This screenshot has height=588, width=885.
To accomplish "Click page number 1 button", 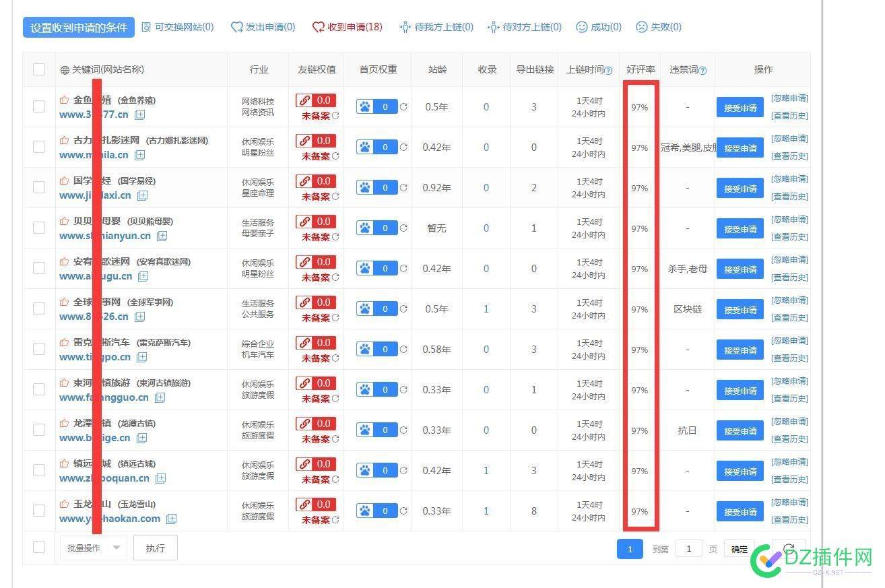I will point(630,549).
